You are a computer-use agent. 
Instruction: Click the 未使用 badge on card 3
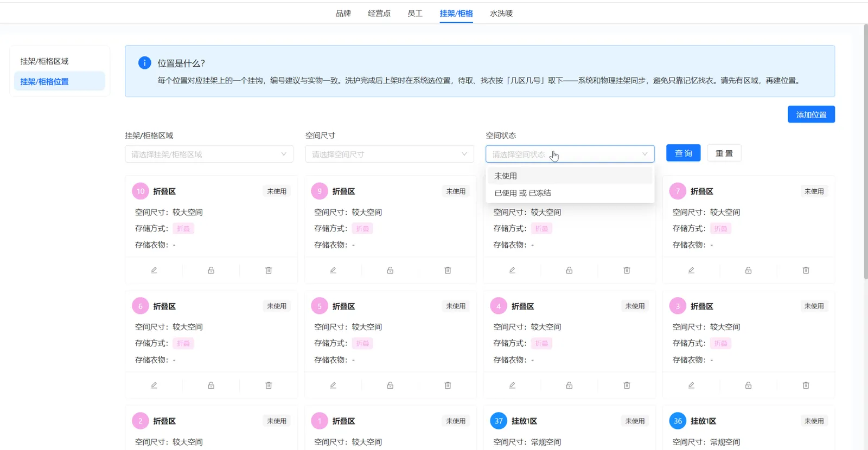click(x=814, y=306)
